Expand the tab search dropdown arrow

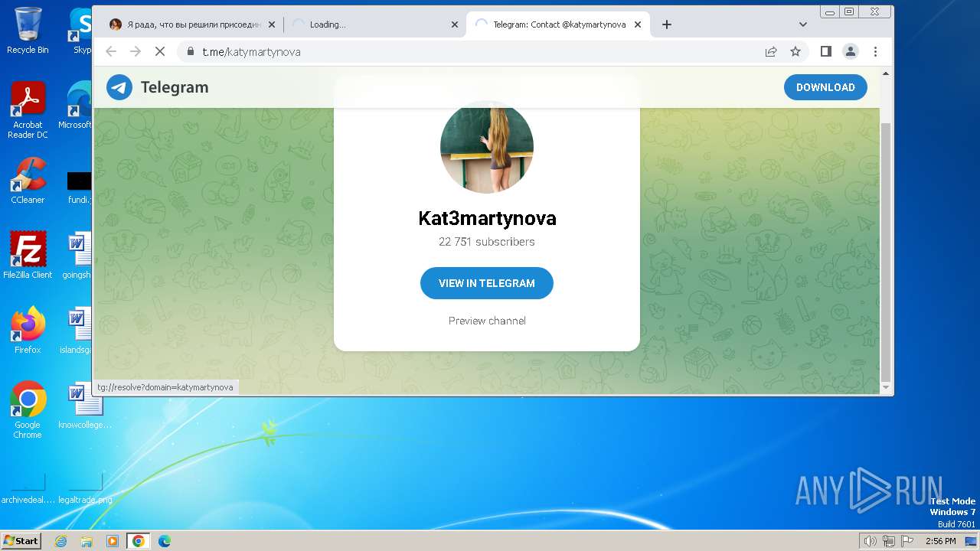coord(803,24)
